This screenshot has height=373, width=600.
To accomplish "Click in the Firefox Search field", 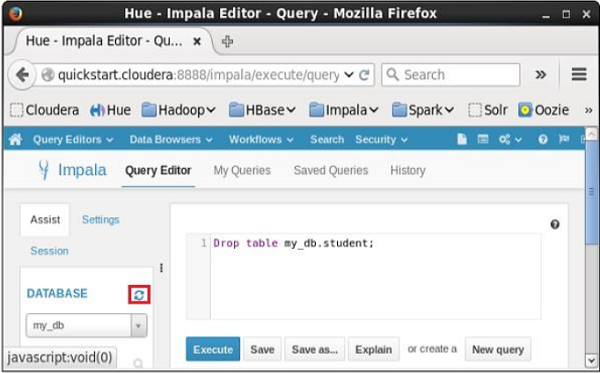I will 450,75.
